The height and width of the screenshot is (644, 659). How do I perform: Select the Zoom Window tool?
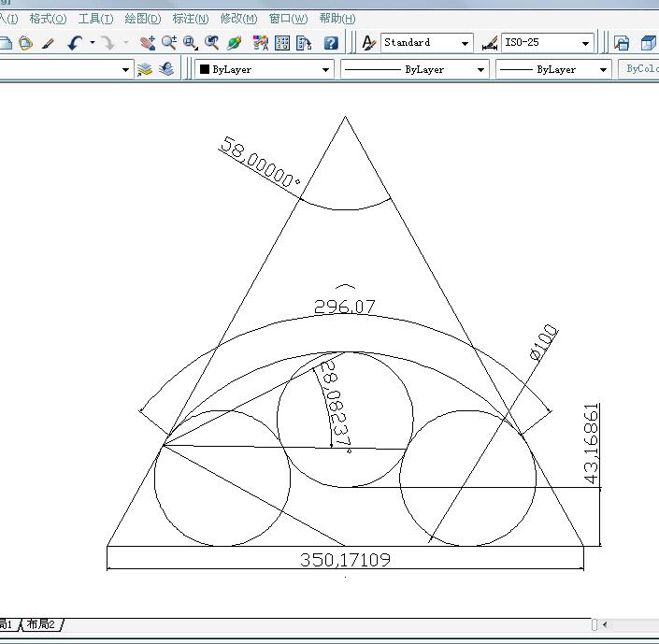(191, 43)
